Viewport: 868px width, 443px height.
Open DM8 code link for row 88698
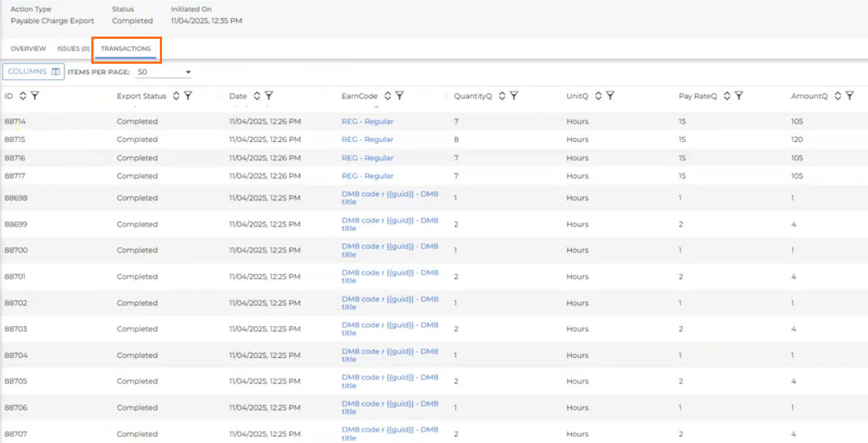point(390,198)
